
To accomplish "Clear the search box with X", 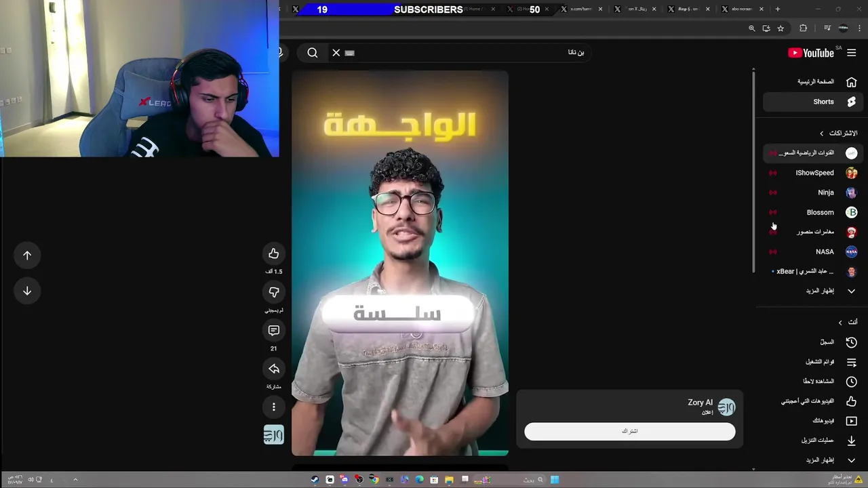I will click(336, 53).
